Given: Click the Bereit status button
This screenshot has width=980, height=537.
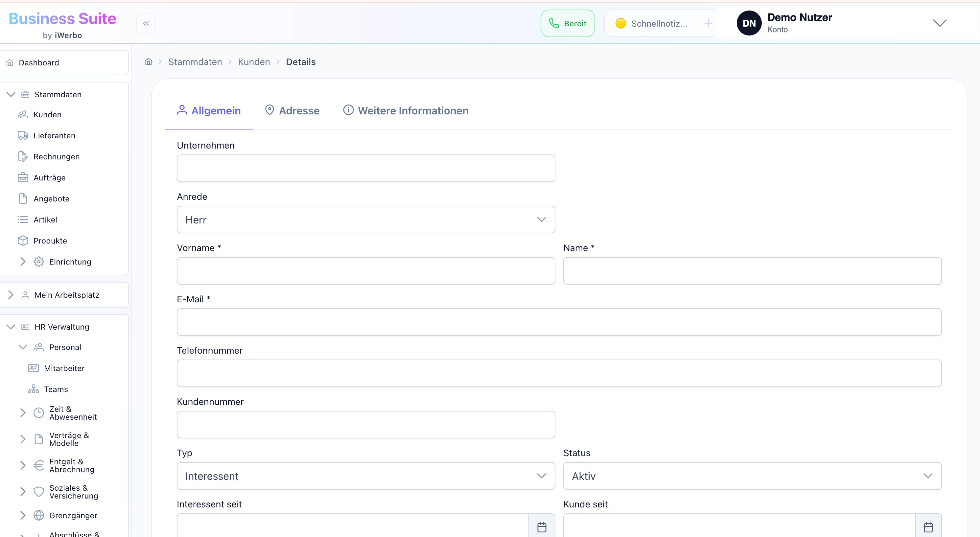Looking at the screenshot, I should click(x=568, y=24).
